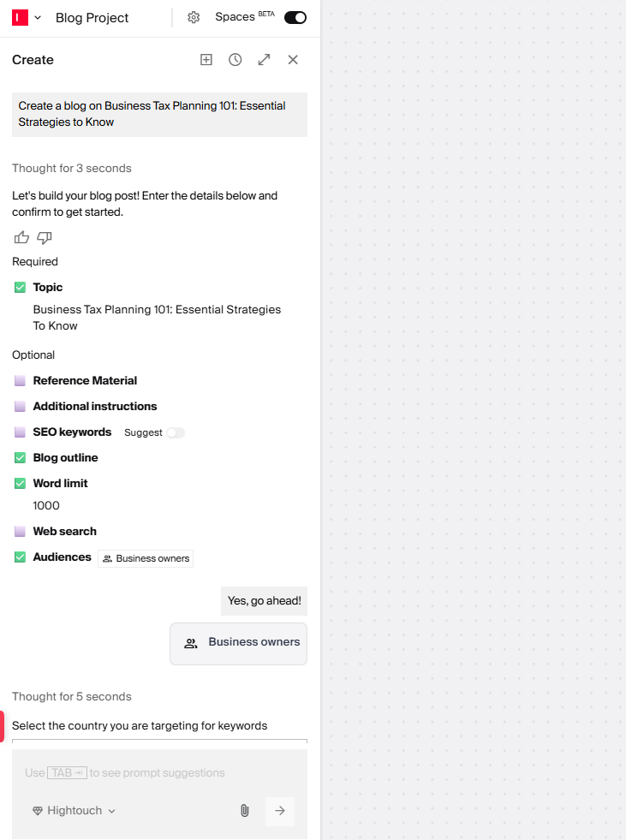Click the new chat plus icon
Image resolution: width=626 pixels, height=840 pixels.
click(206, 59)
